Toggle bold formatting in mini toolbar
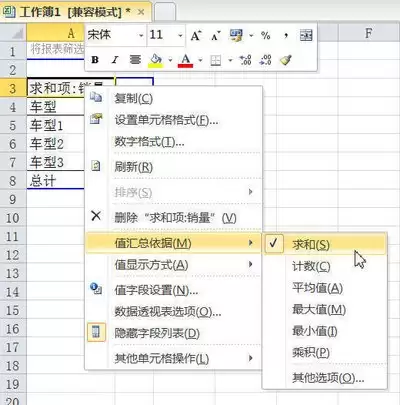The height and width of the screenshot is (405, 400). pos(95,60)
